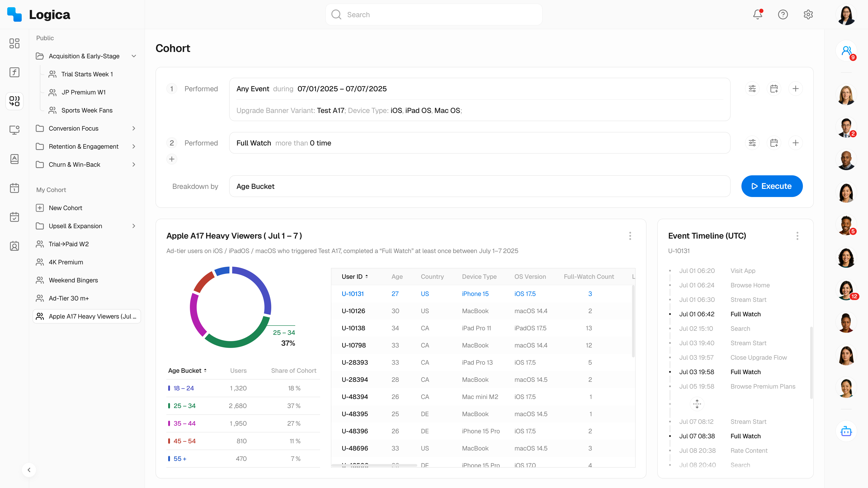Open the Event Timeline options menu
This screenshot has height=488, width=868.
coord(797,236)
